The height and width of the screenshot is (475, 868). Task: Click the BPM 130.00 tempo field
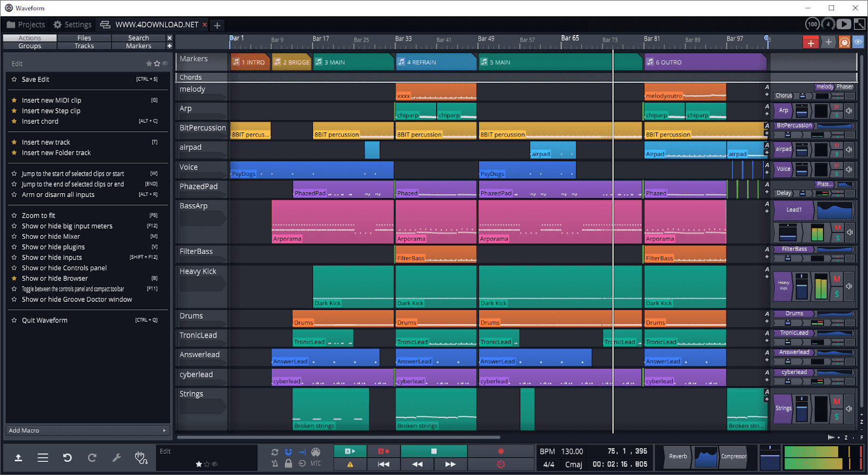[x=561, y=452]
